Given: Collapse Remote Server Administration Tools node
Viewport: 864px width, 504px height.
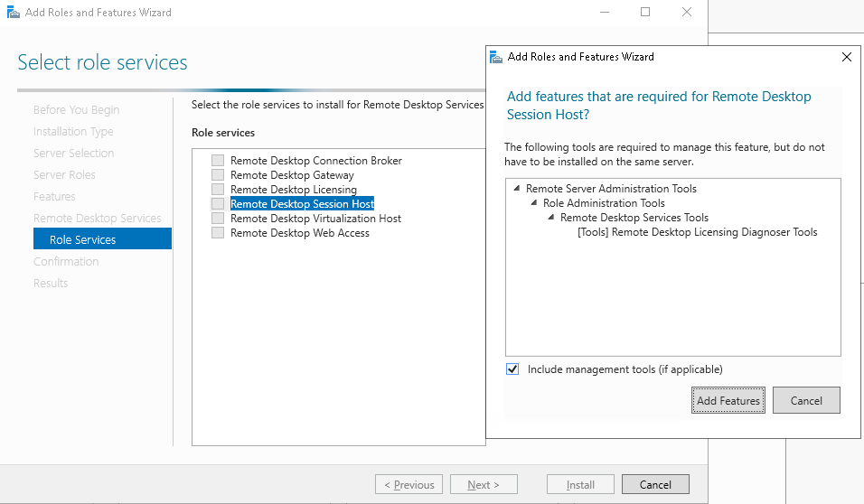Looking at the screenshot, I should pyautogui.click(x=517, y=189).
